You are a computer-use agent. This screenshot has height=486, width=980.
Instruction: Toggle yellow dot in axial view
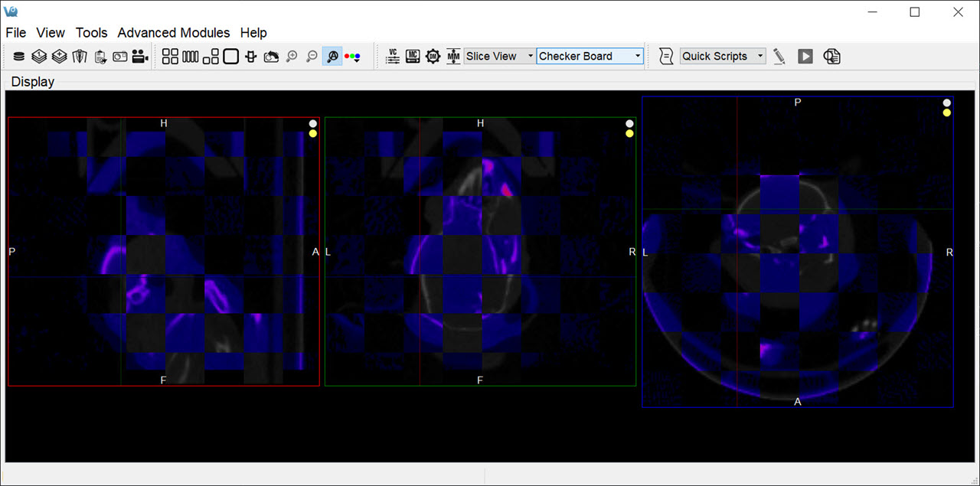point(947,113)
